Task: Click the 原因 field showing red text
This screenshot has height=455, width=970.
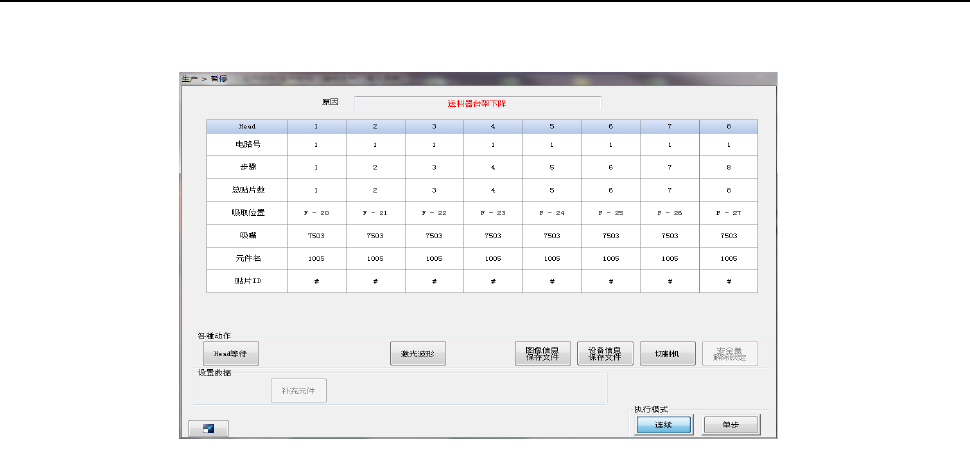Action: tap(478, 103)
